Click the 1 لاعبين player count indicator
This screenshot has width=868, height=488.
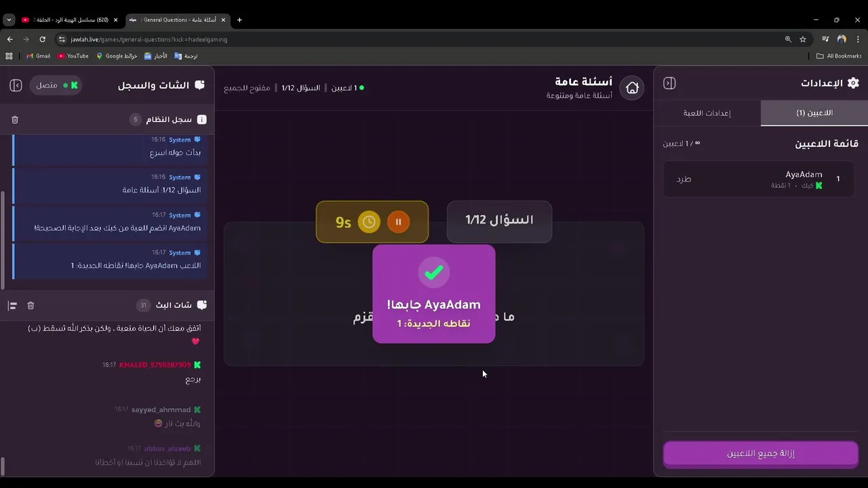347,88
